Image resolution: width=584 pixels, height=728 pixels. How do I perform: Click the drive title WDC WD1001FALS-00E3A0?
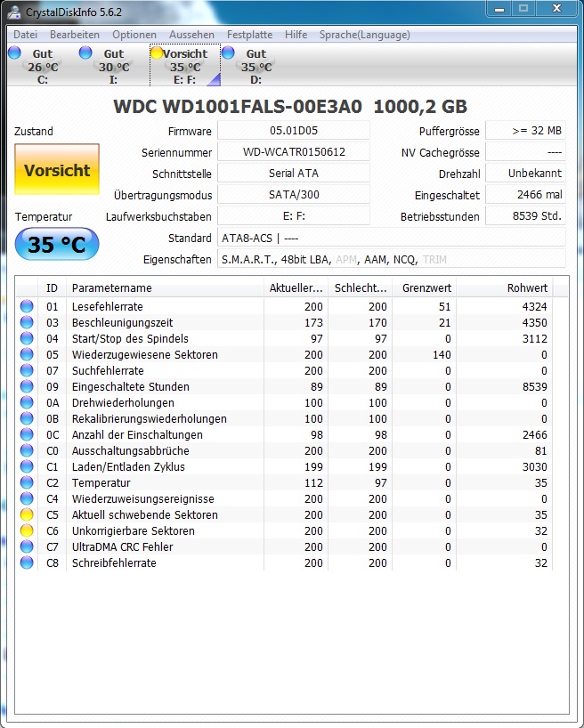coord(238,106)
